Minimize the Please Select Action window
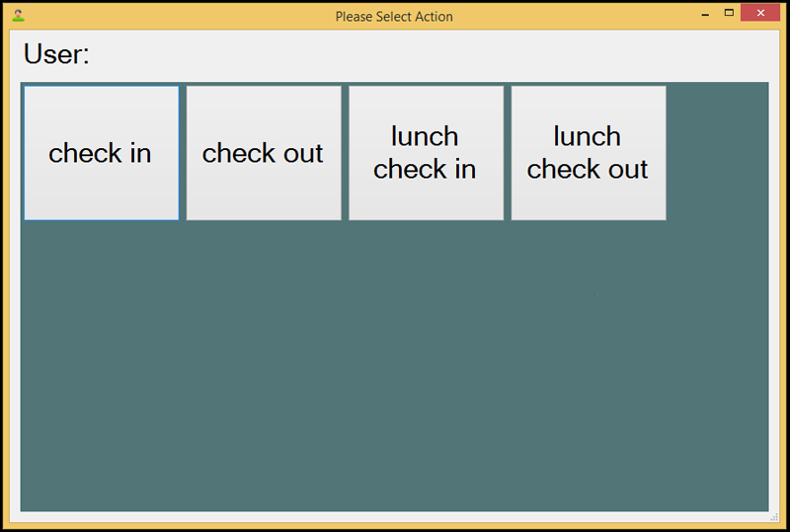Viewport: 790px width, 532px height. (x=705, y=14)
